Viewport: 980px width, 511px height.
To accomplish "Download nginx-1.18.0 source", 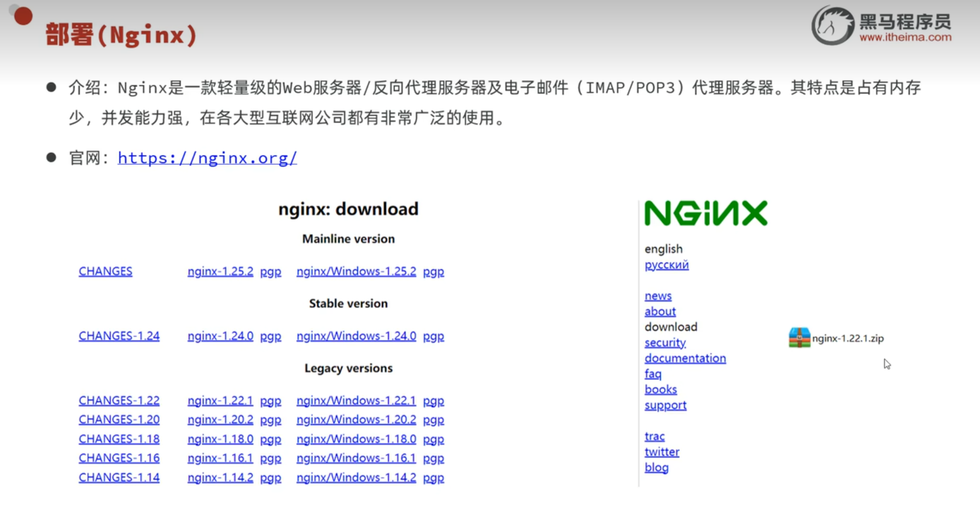I will (220, 438).
